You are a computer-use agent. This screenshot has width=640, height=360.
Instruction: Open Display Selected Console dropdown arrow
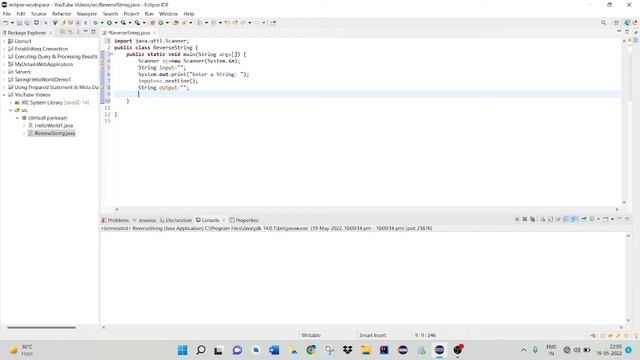click(598, 220)
